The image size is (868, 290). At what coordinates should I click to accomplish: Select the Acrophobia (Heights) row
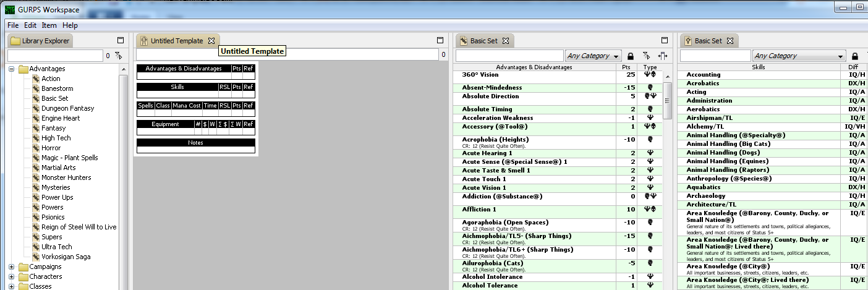coord(559,142)
